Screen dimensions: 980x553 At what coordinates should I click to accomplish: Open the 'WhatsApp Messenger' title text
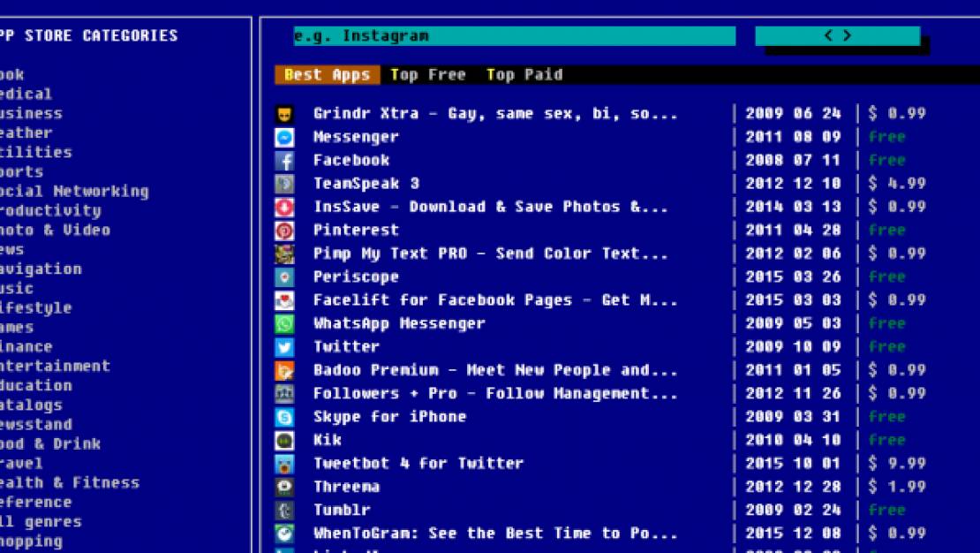[x=399, y=324]
